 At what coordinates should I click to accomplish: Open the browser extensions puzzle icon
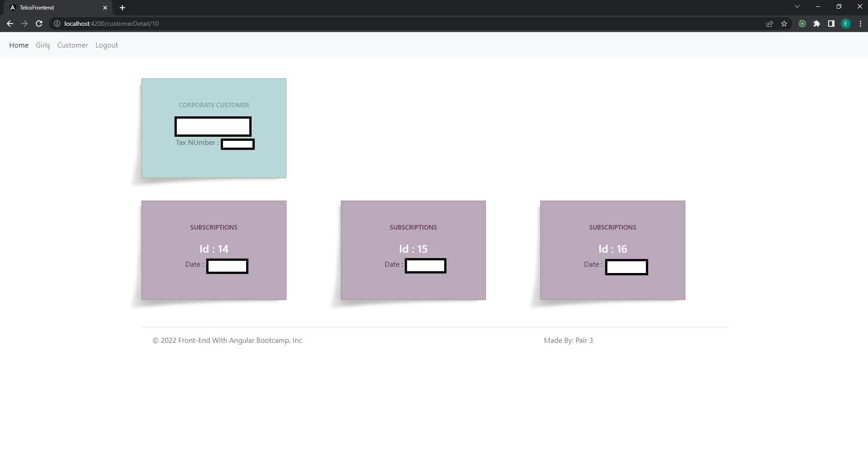coord(817,24)
